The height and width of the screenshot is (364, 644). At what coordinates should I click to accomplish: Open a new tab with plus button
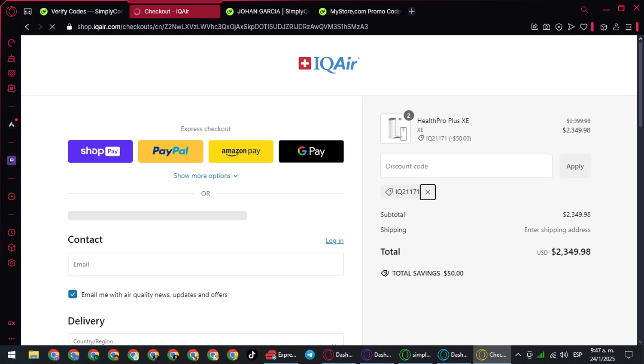click(x=412, y=11)
